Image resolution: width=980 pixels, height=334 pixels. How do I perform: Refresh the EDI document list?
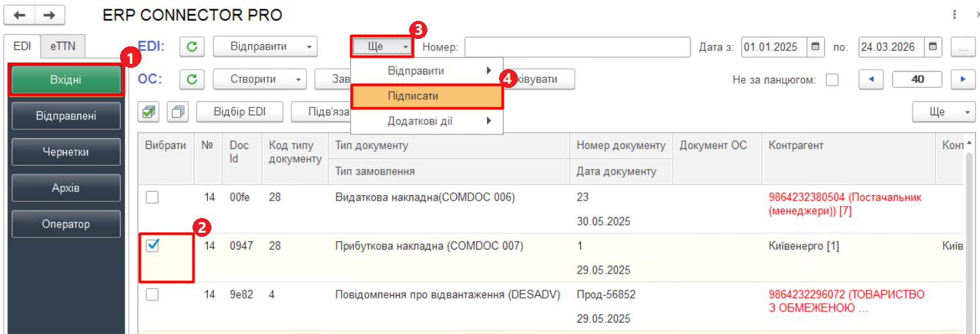[192, 47]
